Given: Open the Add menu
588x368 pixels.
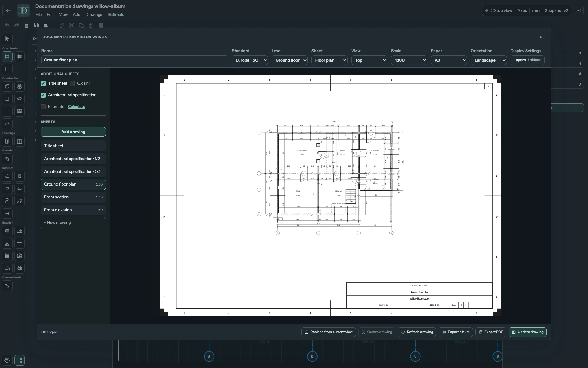Looking at the screenshot, I should [77, 14].
